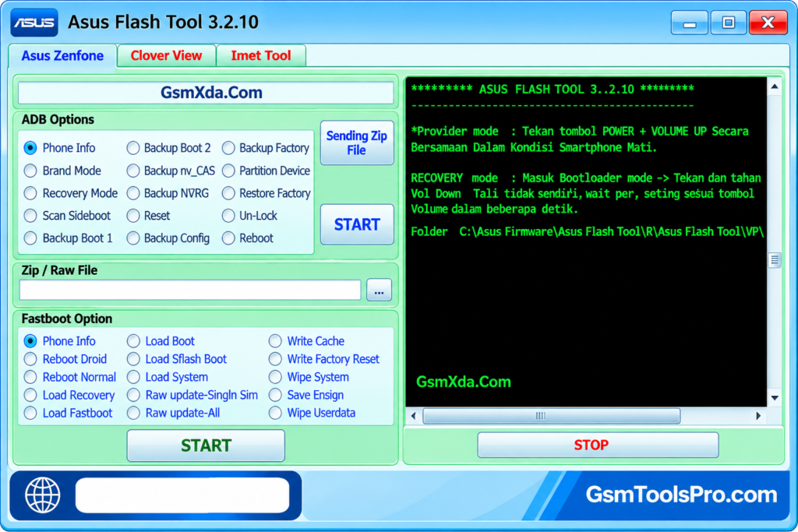
Task: Choose Backup Boot 1 option
Action: point(30,238)
